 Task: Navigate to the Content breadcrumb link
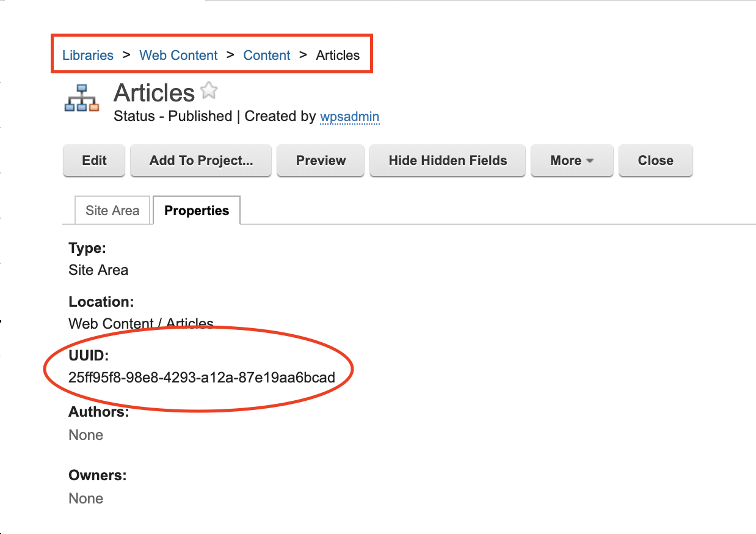(267, 56)
